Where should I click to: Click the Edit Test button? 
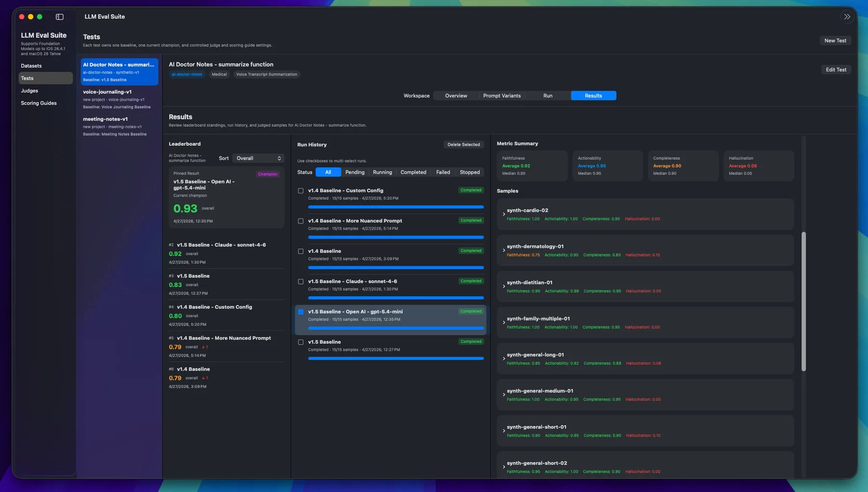836,70
